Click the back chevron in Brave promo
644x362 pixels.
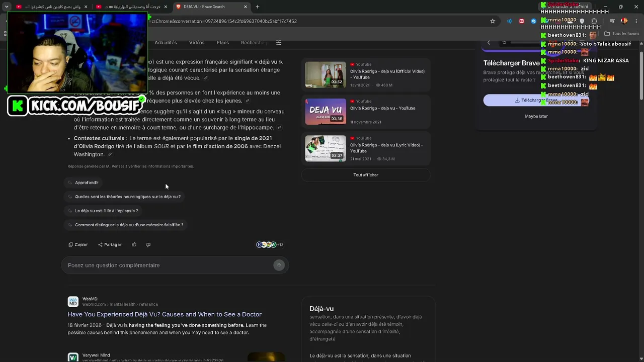coord(489,43)
